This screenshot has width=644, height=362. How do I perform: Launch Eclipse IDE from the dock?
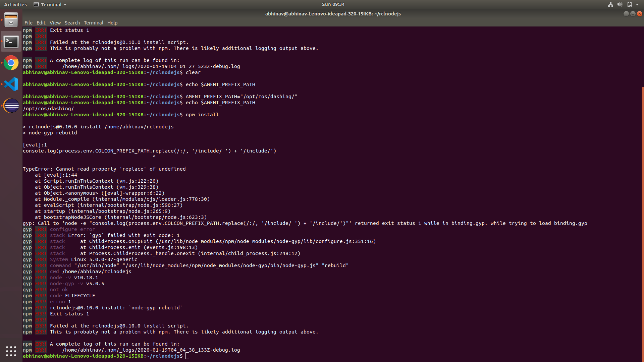[x=11, y=106]
